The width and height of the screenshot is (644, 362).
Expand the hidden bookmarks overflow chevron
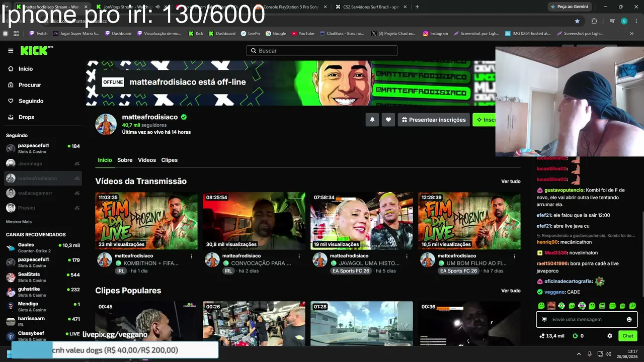632,34
